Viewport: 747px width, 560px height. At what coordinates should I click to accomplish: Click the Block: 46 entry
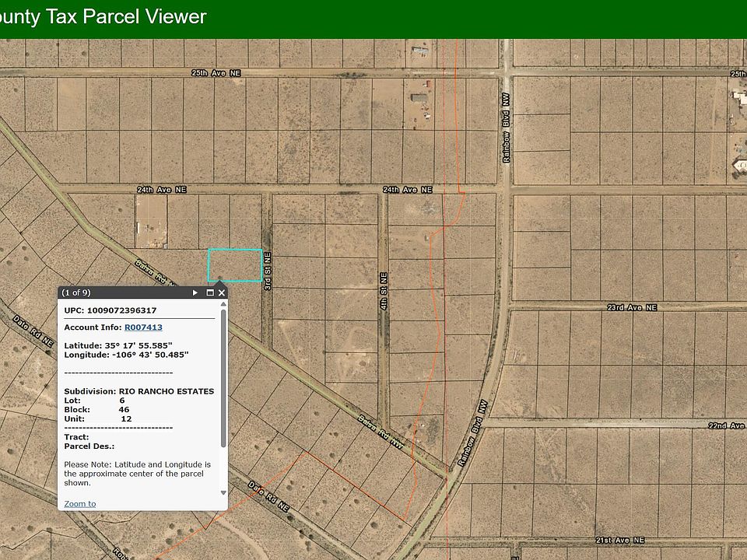[x=96, y=410]
